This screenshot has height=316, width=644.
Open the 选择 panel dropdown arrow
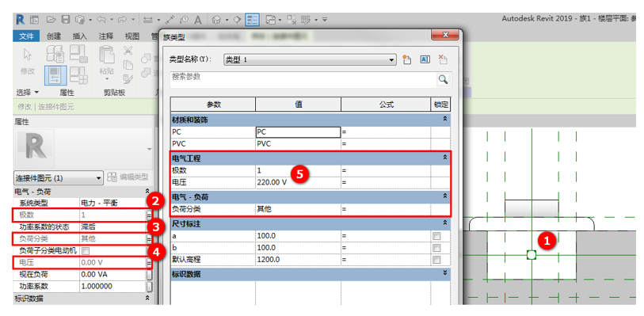tap(36, 92)
